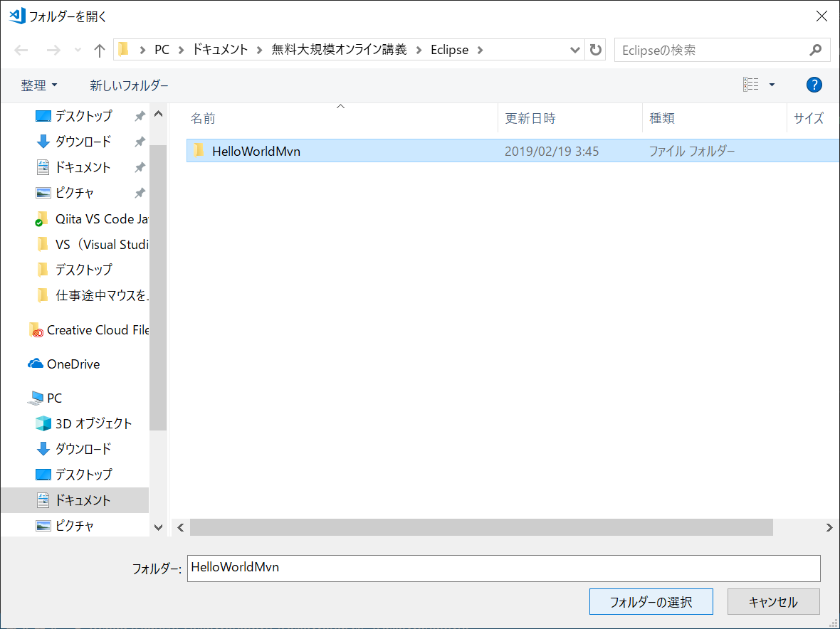Click Eclipse in the breadcrumb path
This screenshot has width=840, height=629.
(x=449, y=50)
